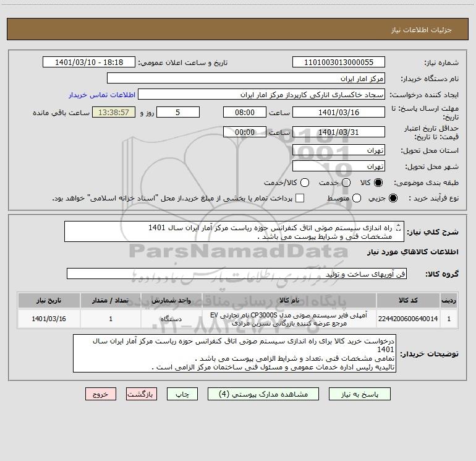The width and height of the screenshot is (476, 461).
Task: Click the price validity time 00:00 field
Action: (245, 132)
